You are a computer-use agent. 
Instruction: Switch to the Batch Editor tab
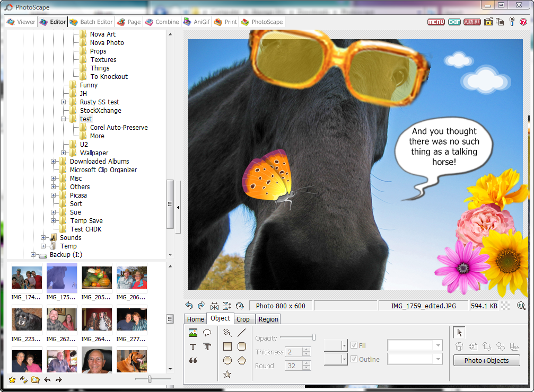(x=91, y=22)
